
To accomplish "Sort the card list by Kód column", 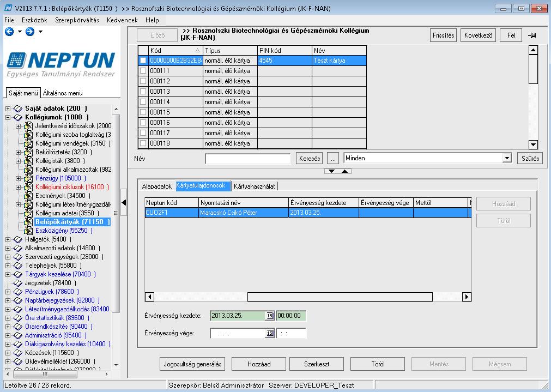I will tap(175, 50).
